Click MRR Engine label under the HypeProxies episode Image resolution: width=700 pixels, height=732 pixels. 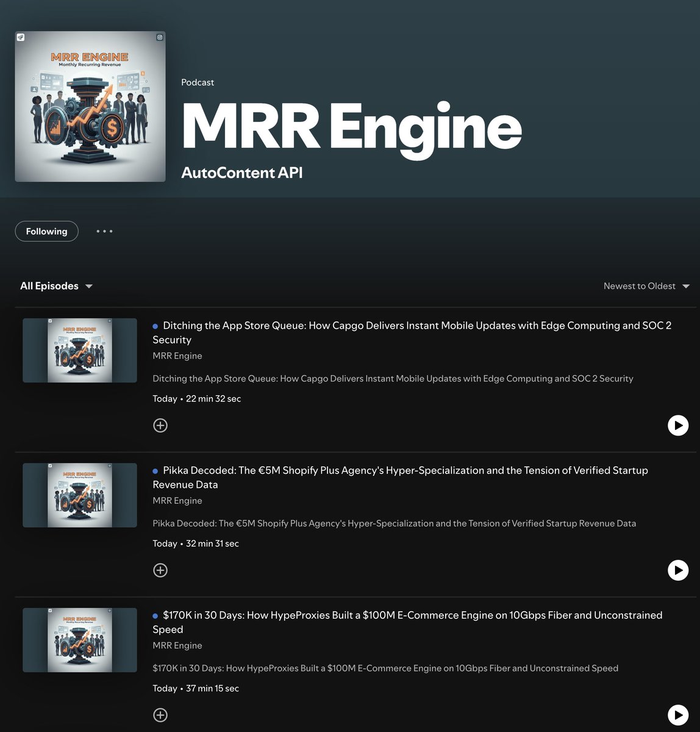177,645
